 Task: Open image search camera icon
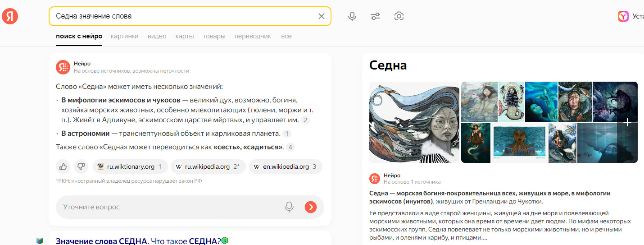point(399,16)
